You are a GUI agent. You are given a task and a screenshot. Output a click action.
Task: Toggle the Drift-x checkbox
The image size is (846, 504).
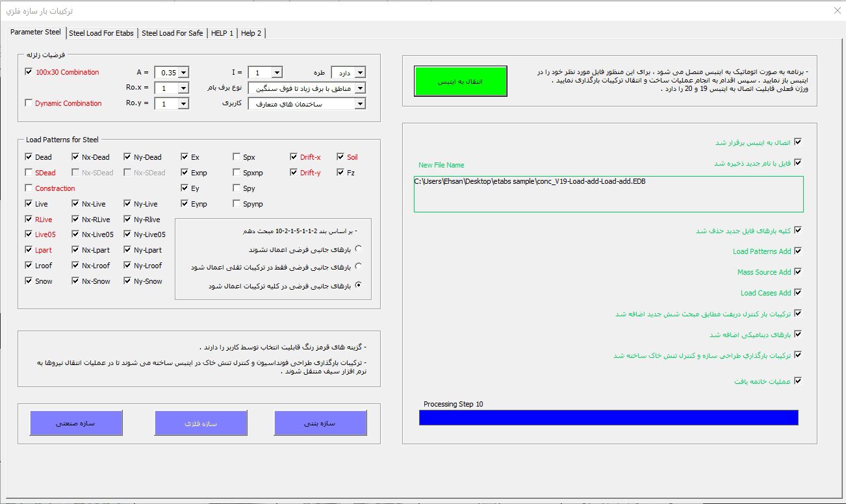point(294,157)
